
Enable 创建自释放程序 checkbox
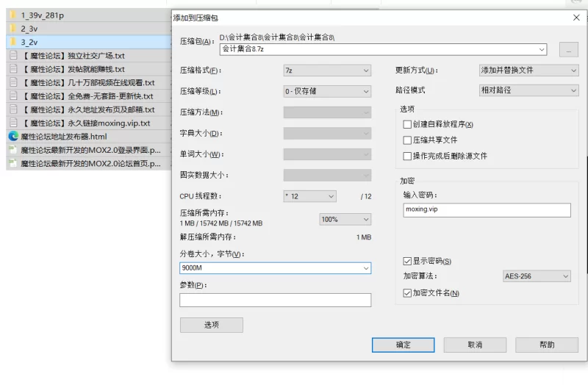(407, 124)
